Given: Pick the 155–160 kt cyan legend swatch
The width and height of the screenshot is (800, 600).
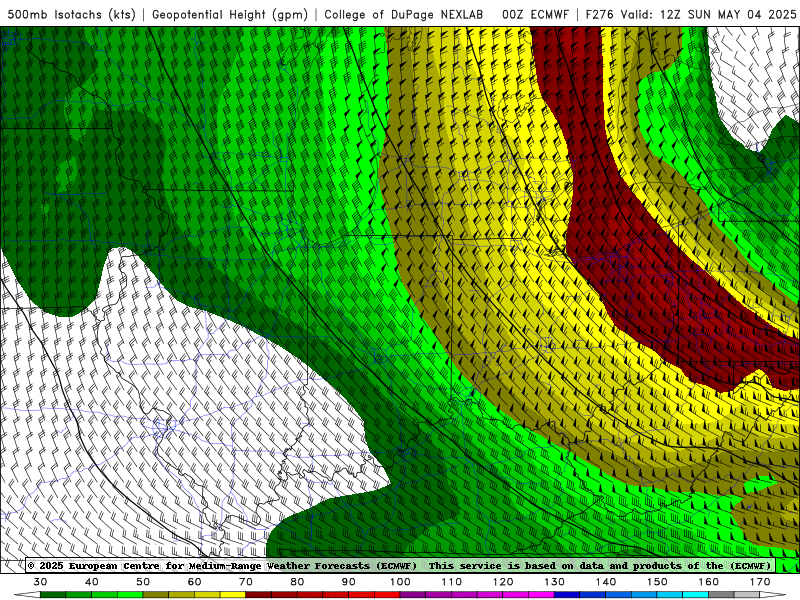Looking at the screenshot, I should (x=695, y=595).
